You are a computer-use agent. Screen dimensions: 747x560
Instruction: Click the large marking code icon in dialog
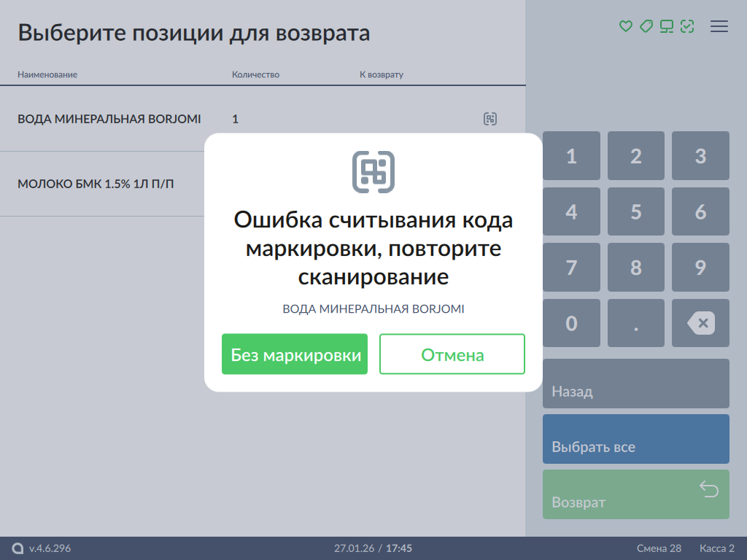pos(373,172)
